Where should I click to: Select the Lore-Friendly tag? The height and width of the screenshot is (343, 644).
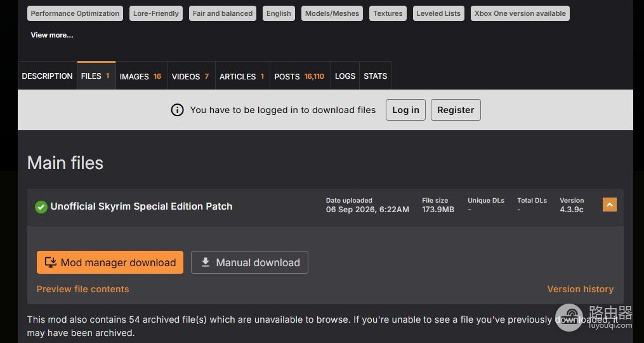pyautogui.click(x=156, y=13)
